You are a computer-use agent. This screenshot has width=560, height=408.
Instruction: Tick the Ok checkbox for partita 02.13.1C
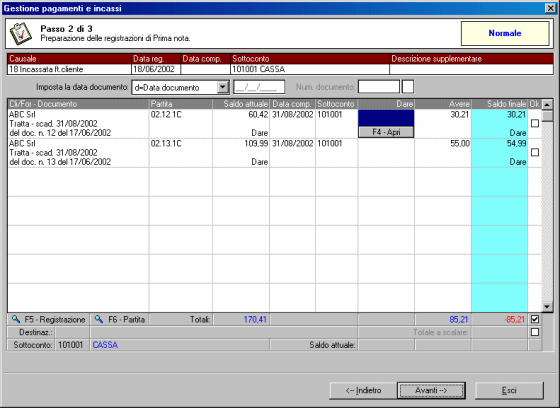(x=535, y=152)
